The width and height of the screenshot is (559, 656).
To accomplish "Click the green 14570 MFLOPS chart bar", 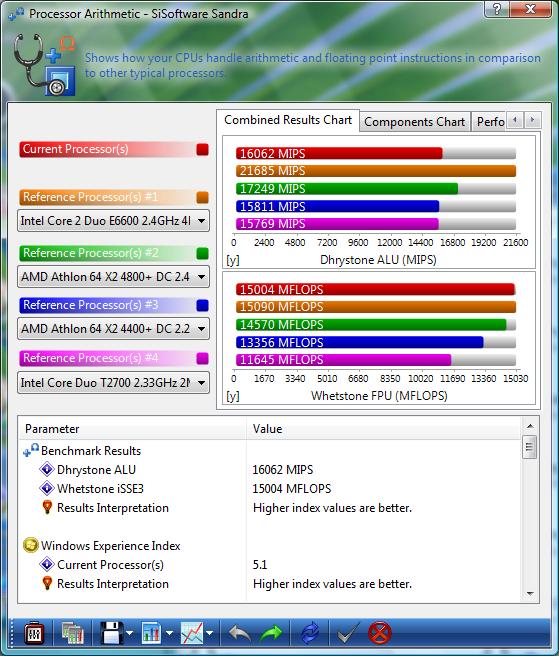I will [371, 324].
